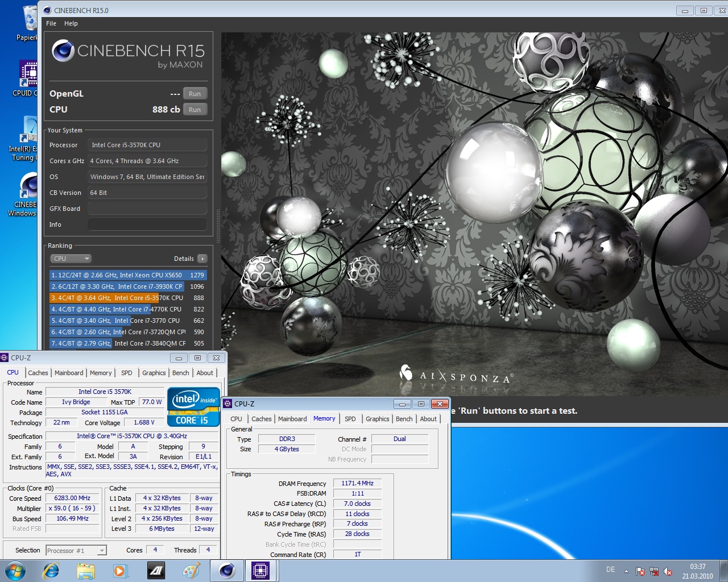Click the Core Speed 6283.00 MHz value
Screen dimensions: 728x582
(72, 498)
